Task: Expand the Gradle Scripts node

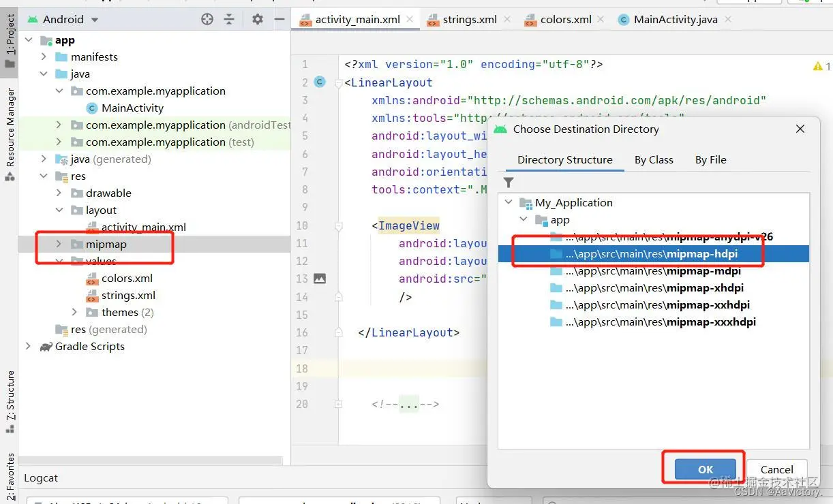Action: click(x=28, y=347)
